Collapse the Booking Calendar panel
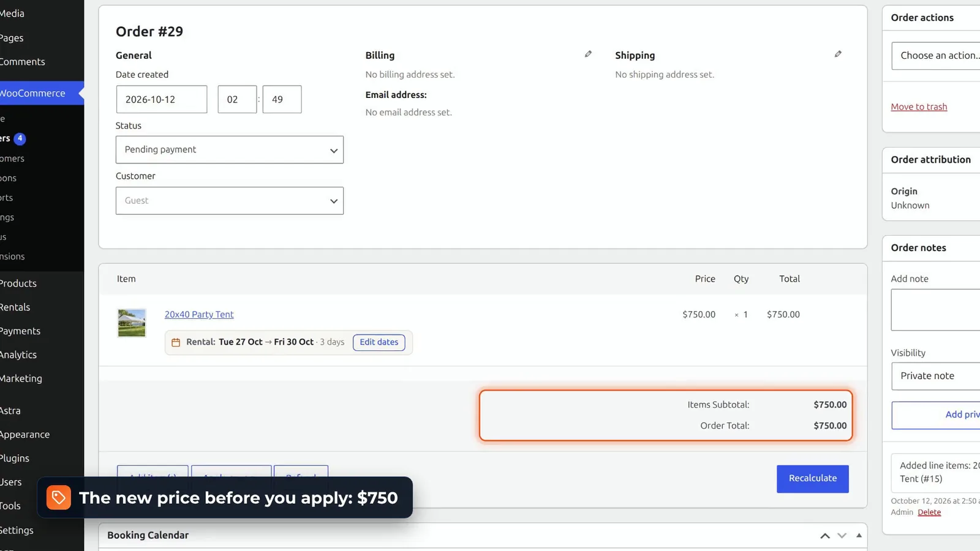 tap(859, 535)
